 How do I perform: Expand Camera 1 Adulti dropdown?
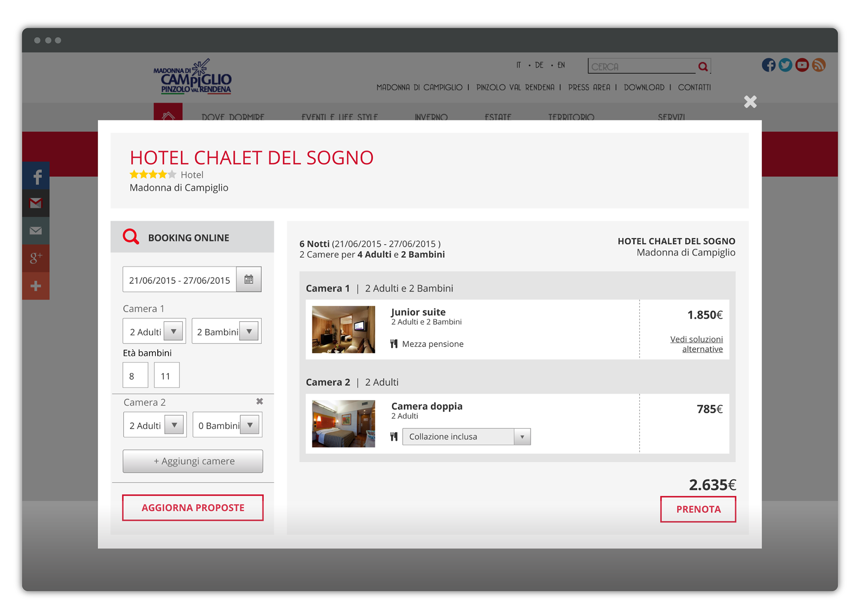(173, 331)
